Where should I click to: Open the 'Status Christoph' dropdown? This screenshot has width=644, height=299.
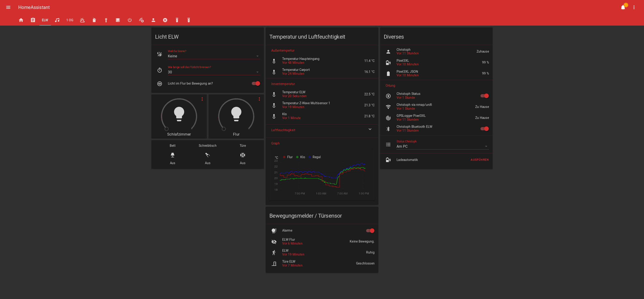point(486,146)
